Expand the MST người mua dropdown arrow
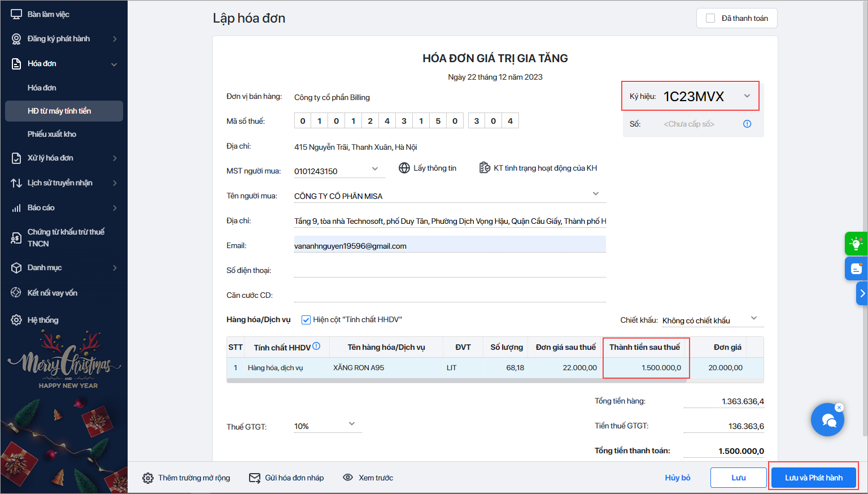Viewport: 868px width, 494px height. (x=375, y=168)
